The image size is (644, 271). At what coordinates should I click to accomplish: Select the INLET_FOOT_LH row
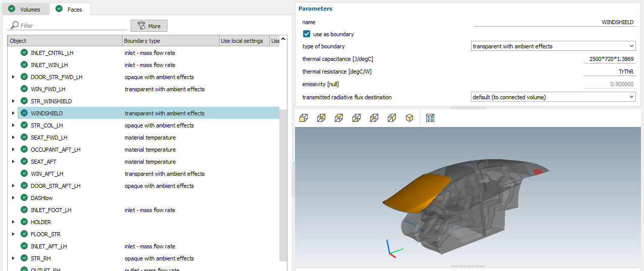pos(51,210)
